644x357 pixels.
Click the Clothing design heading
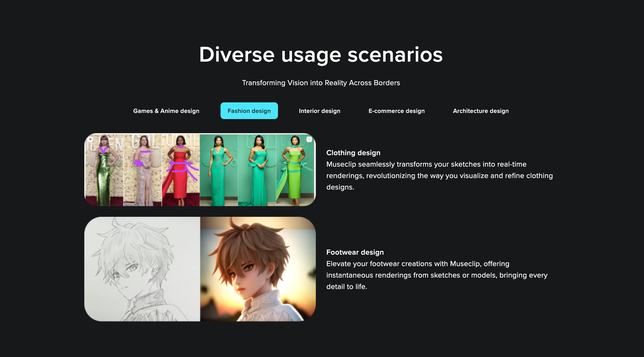click(353, 153)
